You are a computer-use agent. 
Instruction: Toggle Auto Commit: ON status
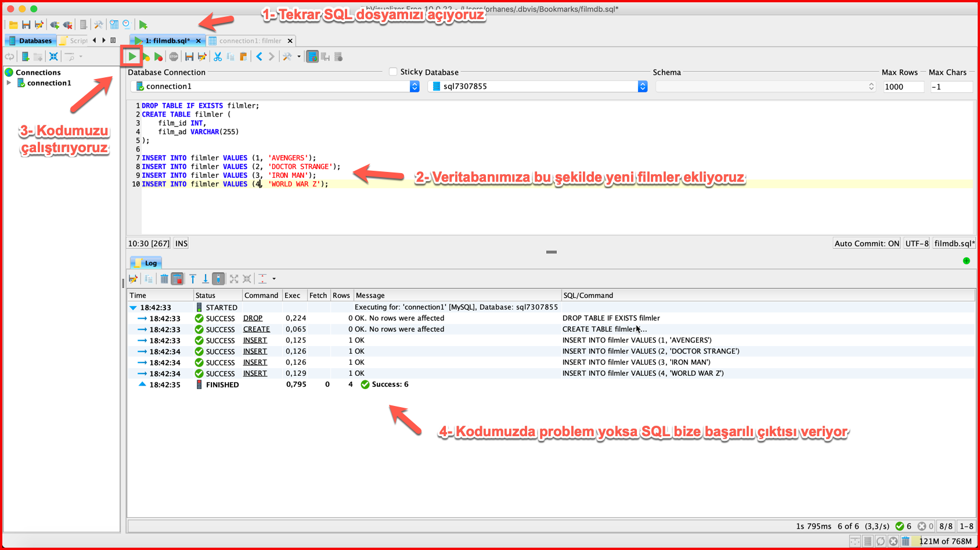click(867, 243)
